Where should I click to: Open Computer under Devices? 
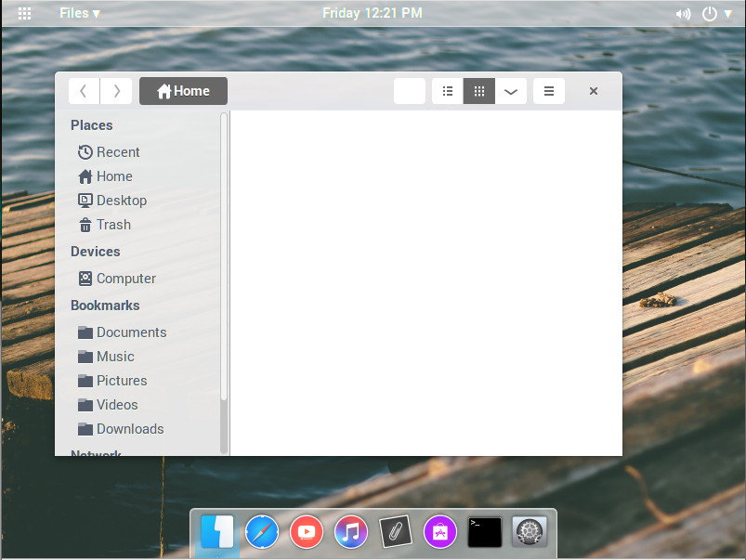(125, 279)
